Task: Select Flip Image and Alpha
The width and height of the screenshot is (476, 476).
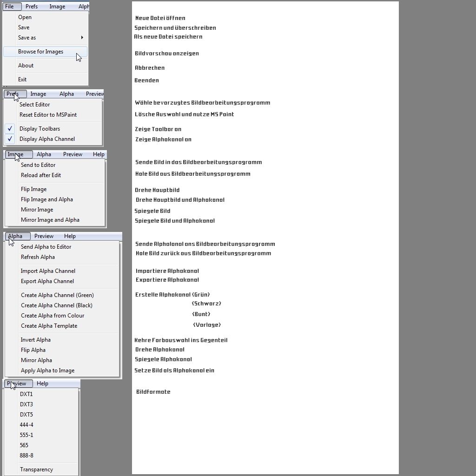Action: click(x=46, y=199)
